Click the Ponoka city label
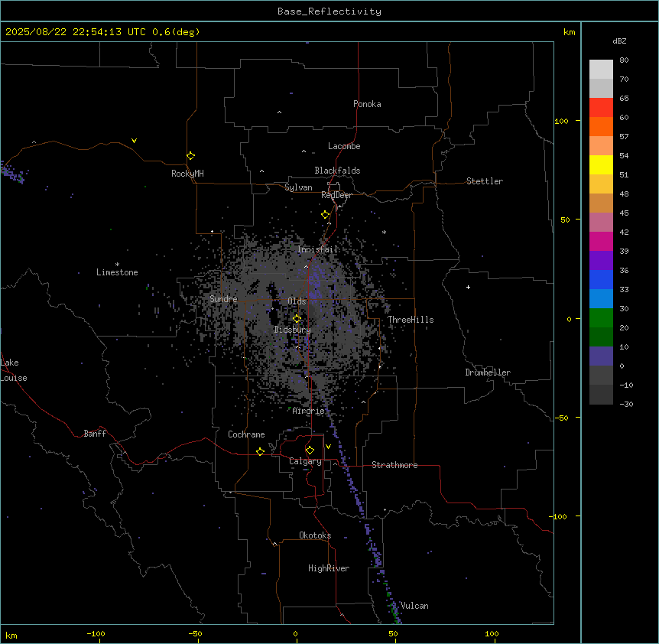Screen dimensions: 659x644 (367, 104)
